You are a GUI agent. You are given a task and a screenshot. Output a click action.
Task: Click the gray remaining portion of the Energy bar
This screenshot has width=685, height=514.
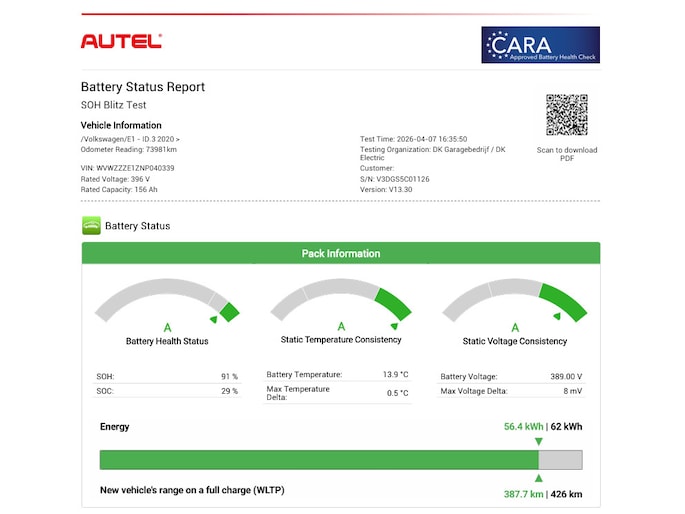(x=560, y=460)
